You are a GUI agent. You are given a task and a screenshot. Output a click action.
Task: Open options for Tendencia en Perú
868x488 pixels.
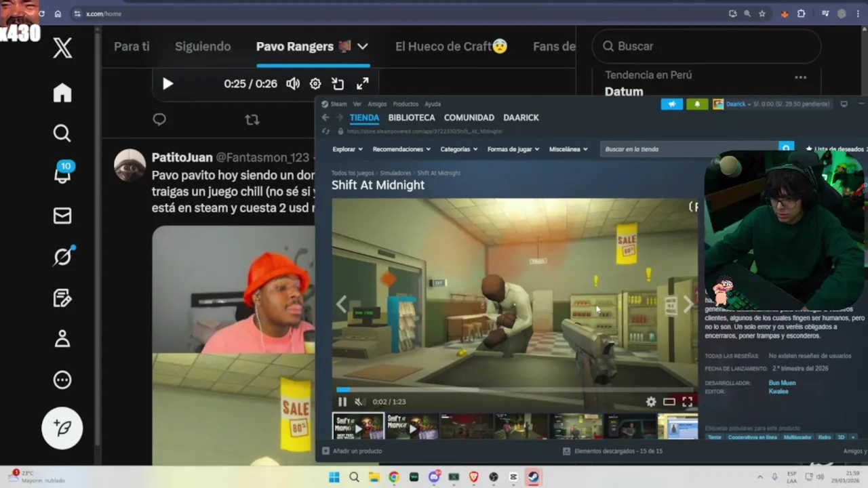point(801,77)
